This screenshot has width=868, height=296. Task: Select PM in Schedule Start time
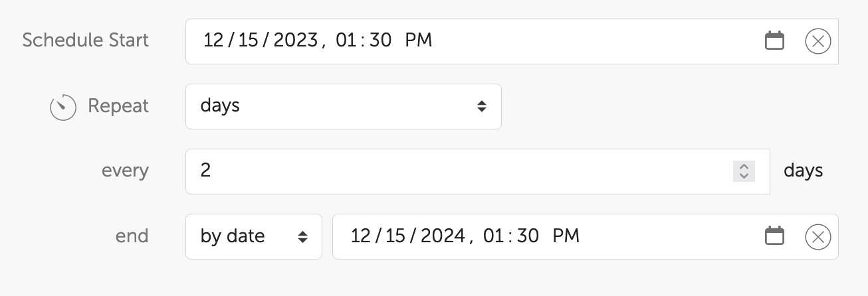click(x=419, y=41)
